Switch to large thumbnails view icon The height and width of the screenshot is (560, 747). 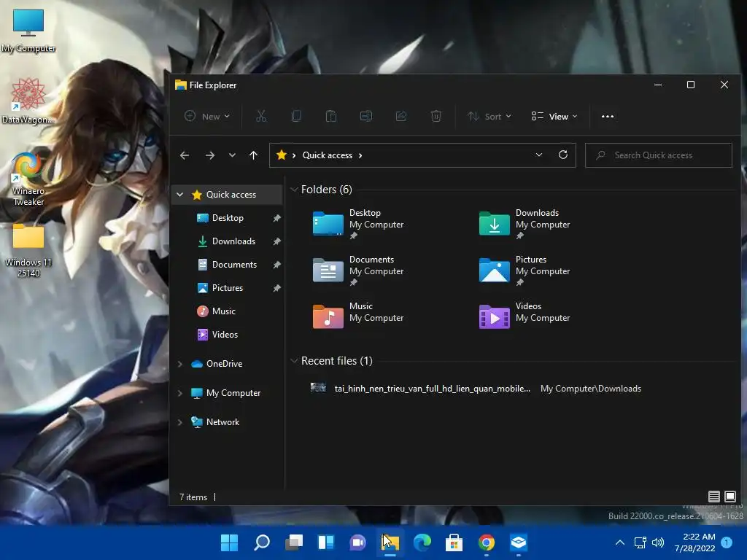[729, 497]
